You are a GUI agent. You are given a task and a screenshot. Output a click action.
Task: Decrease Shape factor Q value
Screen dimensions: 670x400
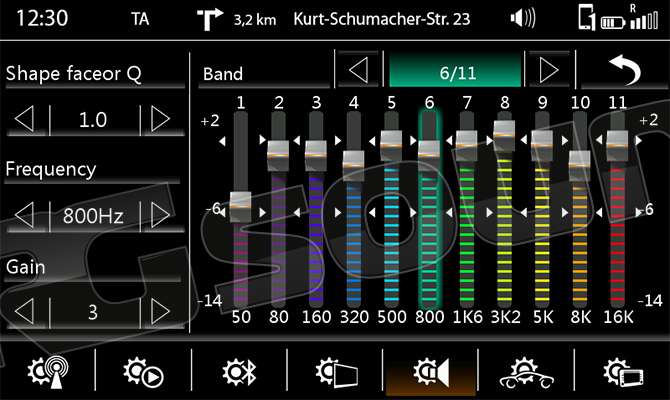point(25,119)
